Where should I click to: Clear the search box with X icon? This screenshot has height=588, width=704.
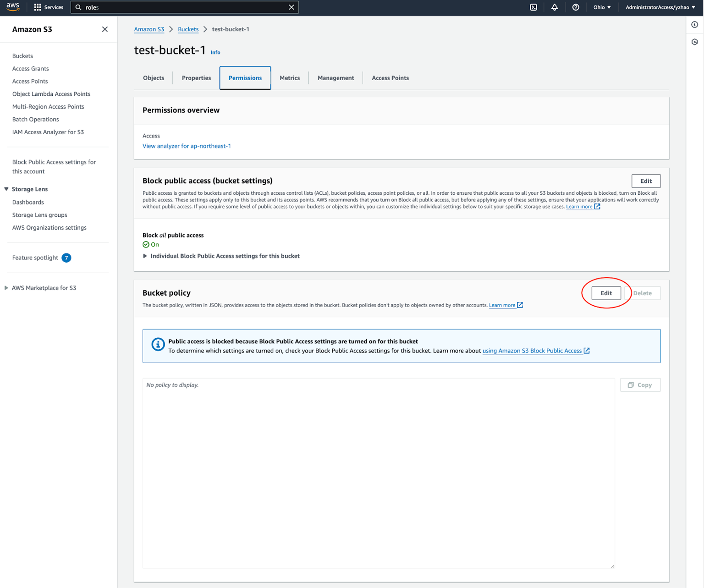(x=291, y=7)
